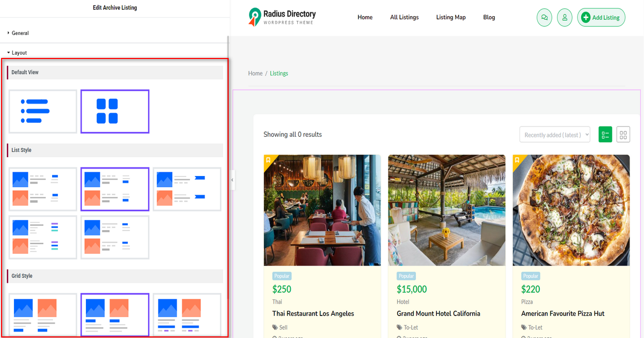Viewport: 644px width, 338px height.
Task: Open the user account icon
Action: (x=565, y=17)
